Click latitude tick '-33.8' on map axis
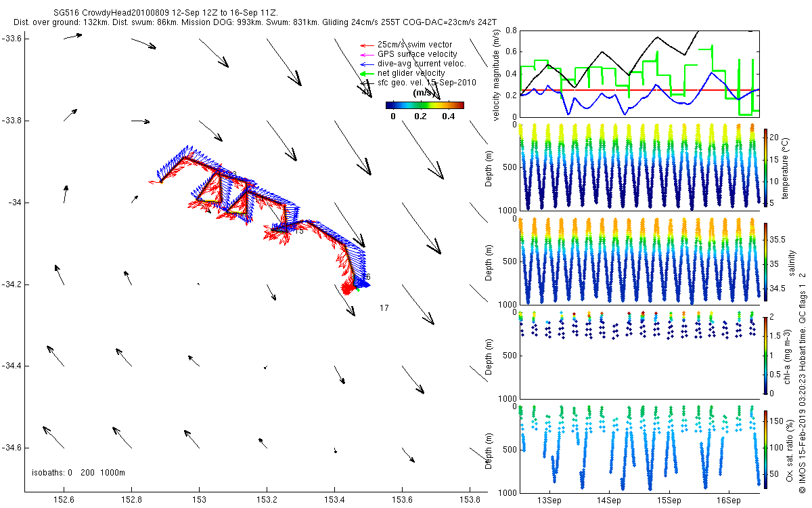This screenshot has width=812, height=508. pos(13,121)
